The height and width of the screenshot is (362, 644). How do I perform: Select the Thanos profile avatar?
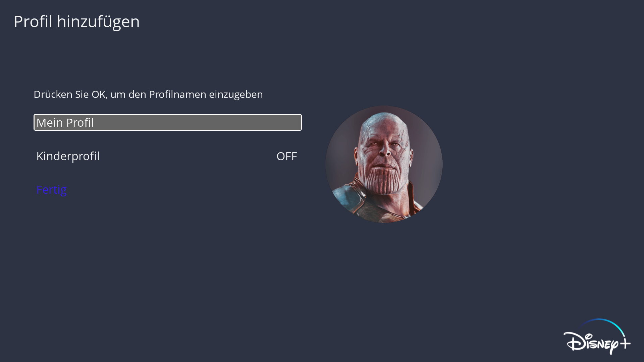[x=384, y=164]
